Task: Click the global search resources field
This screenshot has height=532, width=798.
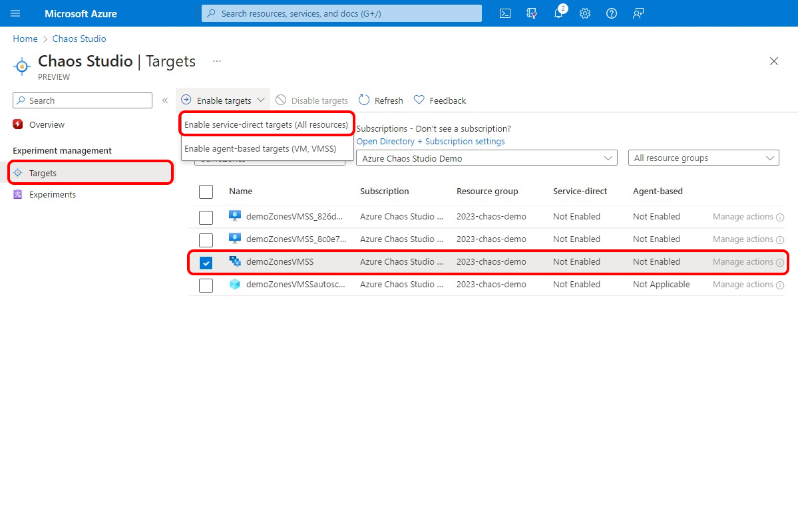Action: 341,13
